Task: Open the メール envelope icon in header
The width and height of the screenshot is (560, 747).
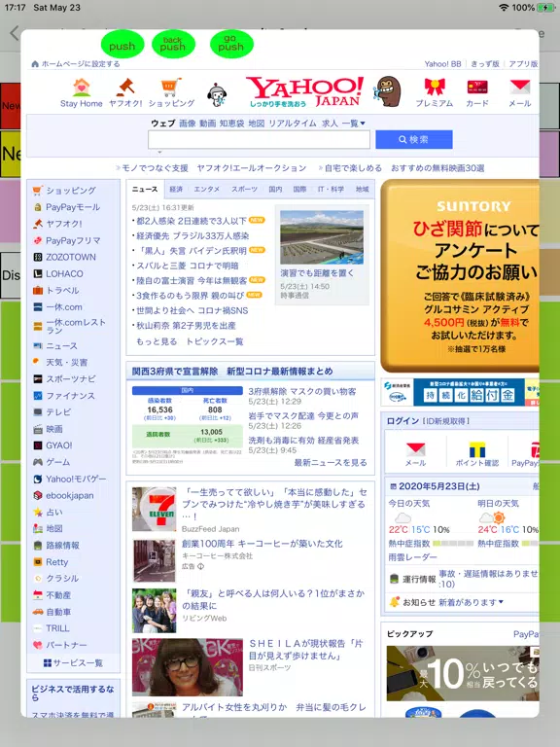Action: [x=519, y=93]
